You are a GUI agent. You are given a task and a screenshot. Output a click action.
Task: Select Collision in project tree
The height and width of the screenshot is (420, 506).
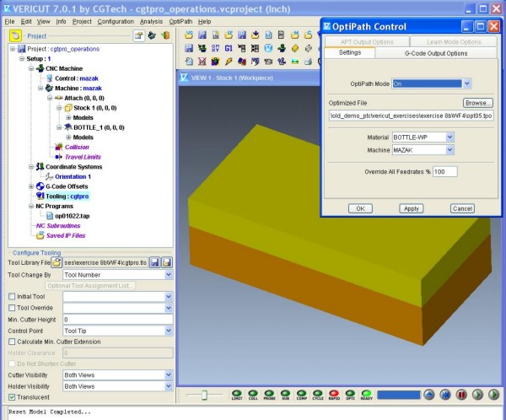point(77,148)
